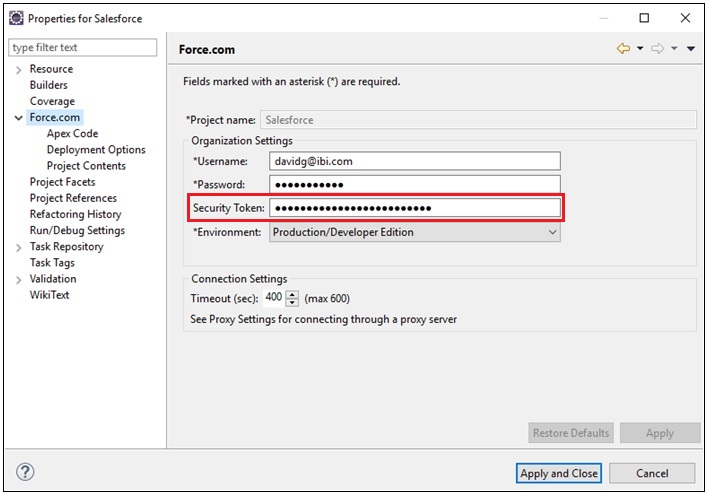Open Apex Code settings page
The height and width of the screenshot is (496, 708).
point(72,134)
